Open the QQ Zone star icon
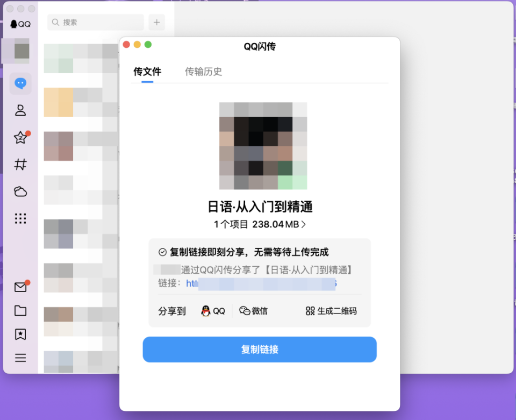This screenshot has height=420, width=516. [x=20, y=137]
